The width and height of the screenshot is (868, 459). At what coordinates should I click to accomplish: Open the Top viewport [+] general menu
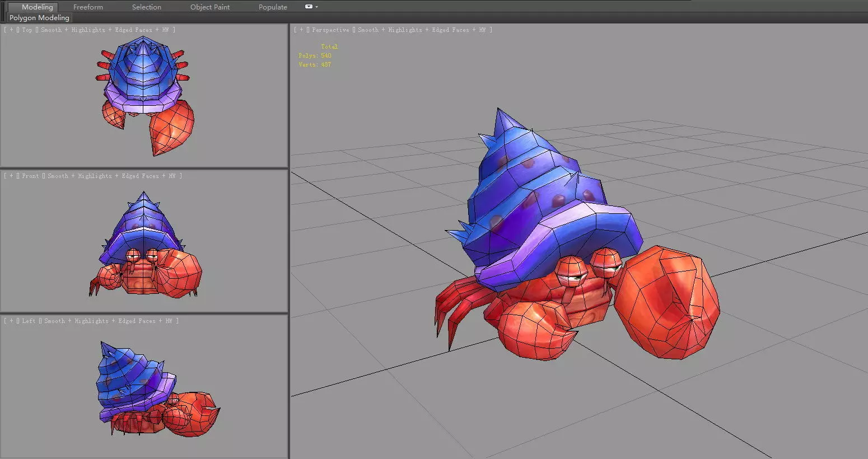pos(11,30)
